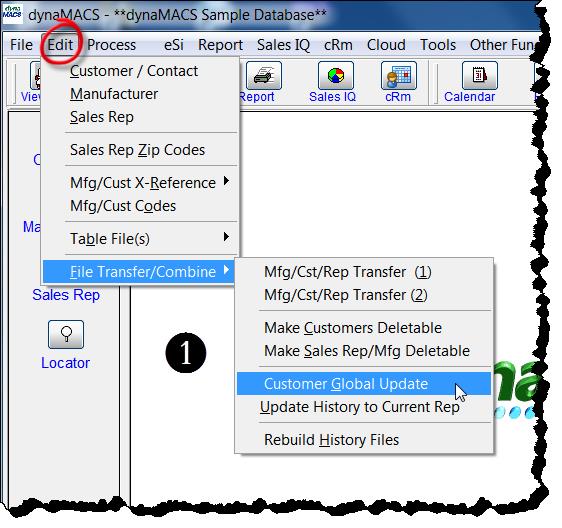Click the Calendar toolbar label
This screenshot has height=528, width=562.
(x=470, y=97)
